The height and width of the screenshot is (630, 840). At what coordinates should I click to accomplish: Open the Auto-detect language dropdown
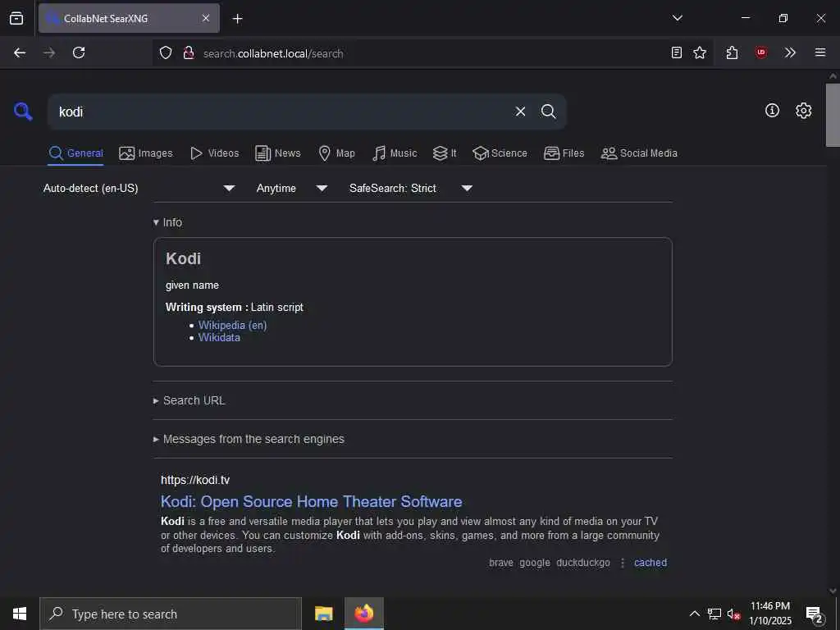(139, 188)
